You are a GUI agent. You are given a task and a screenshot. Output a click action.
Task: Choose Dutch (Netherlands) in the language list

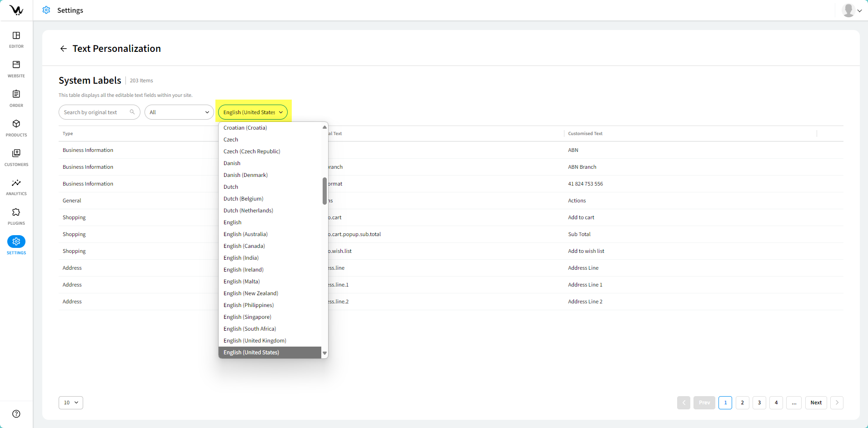[248, 211]
